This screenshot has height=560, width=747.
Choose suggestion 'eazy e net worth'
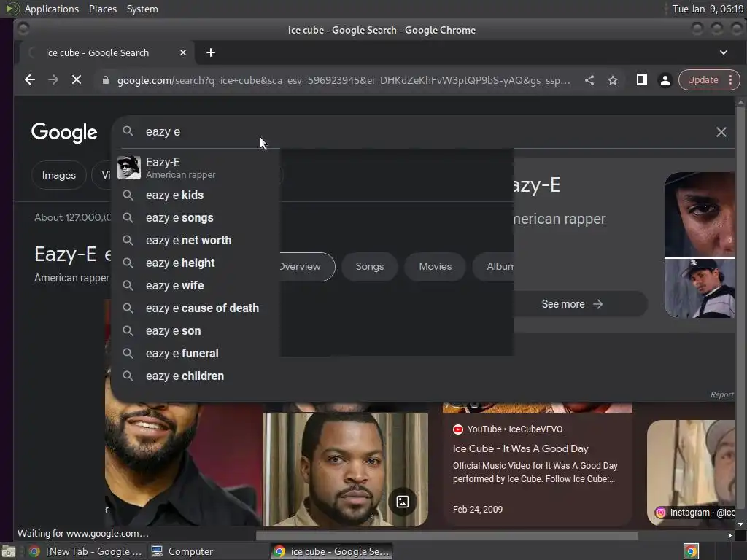pyautogui.click(x=196, y=241)
